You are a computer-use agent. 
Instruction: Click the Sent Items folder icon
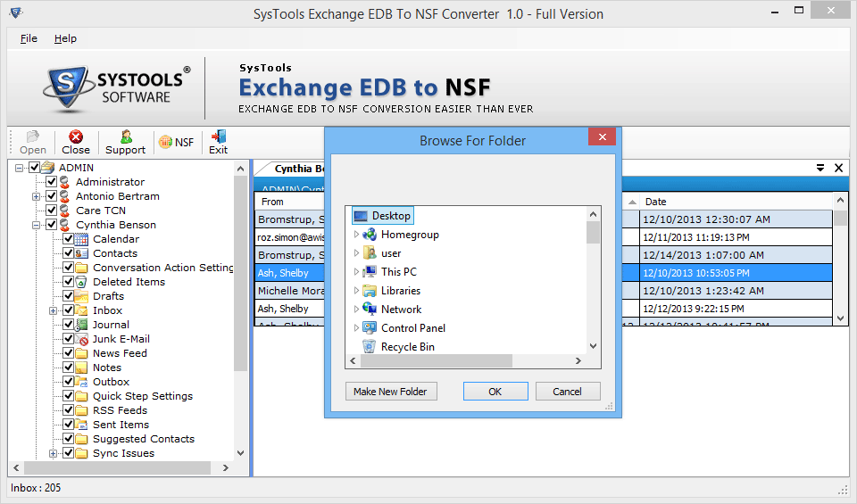81,425
